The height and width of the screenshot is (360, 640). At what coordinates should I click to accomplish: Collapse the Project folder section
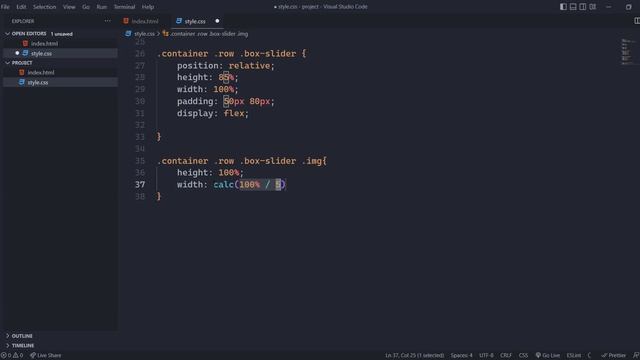pos(8,62)
